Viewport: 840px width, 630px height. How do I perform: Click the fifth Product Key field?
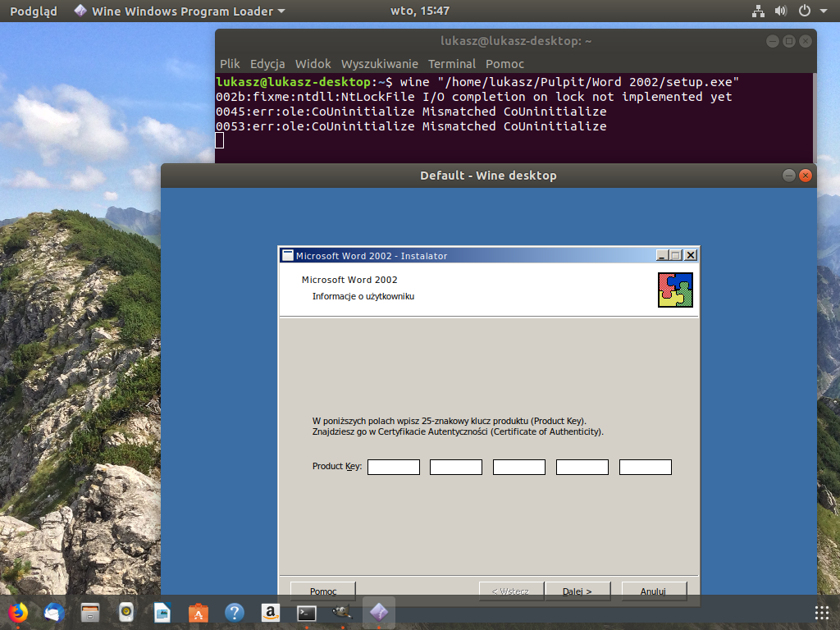pyautogui.click(x=646, y=467)
